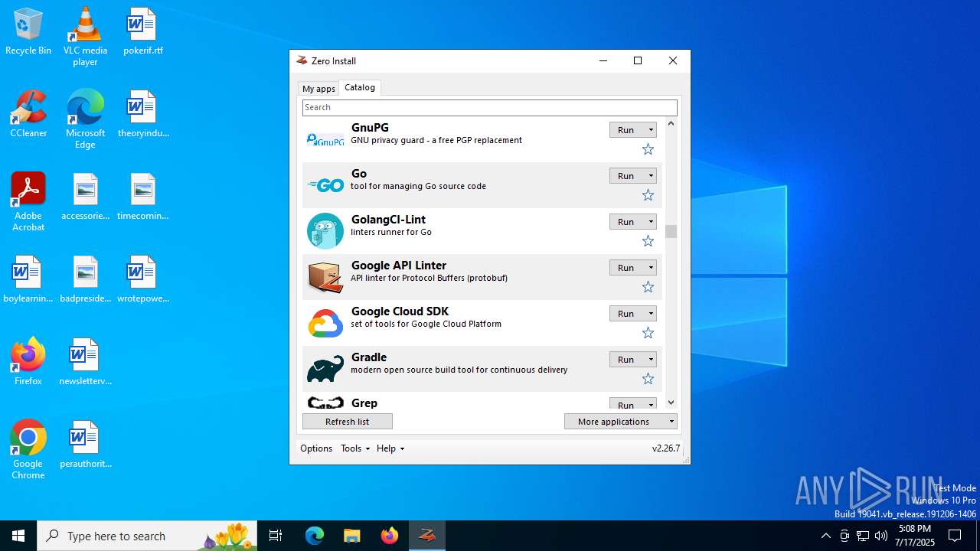
Task: Click the Go language logo icon
Action: pos(325,185)
